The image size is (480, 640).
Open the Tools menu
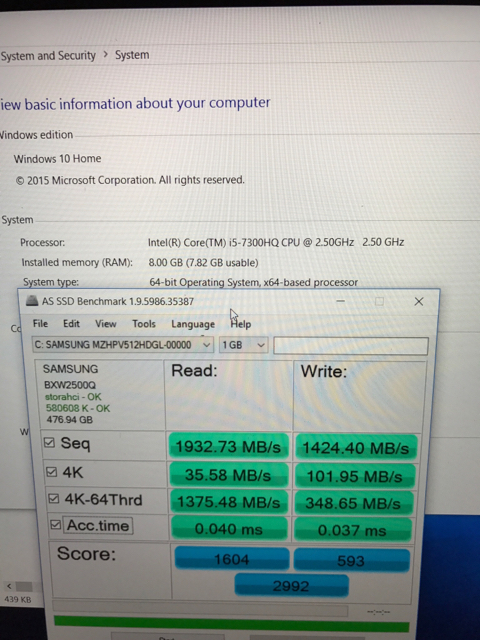144,324
